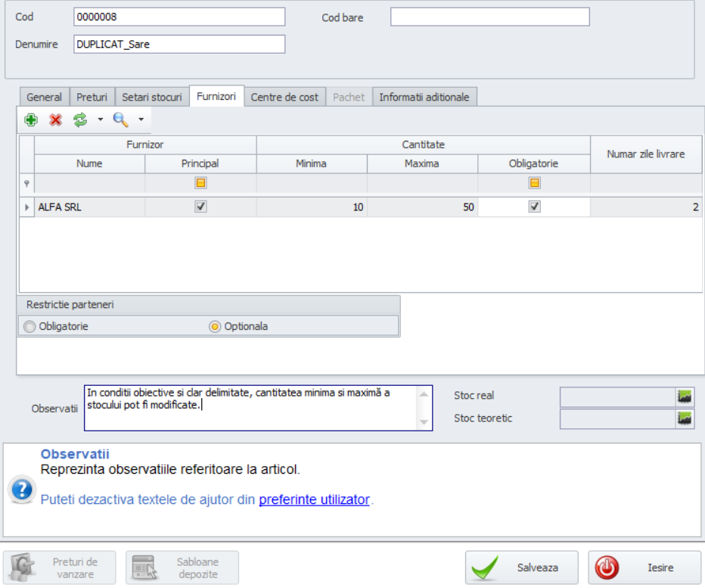
Task: Select the Obligatorie partner restriction radio
Action: (x=30, y=327)
